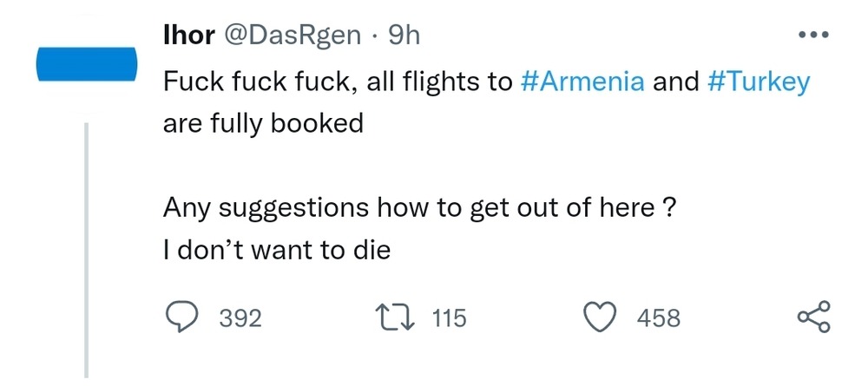Open the tweet's 9h timestamp link
The width and height of the screenshot is (868, 386).
[x=403, y=36]
